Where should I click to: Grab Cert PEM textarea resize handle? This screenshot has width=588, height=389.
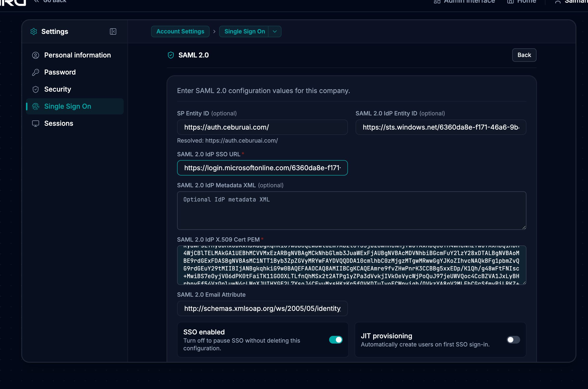point(524,282)
